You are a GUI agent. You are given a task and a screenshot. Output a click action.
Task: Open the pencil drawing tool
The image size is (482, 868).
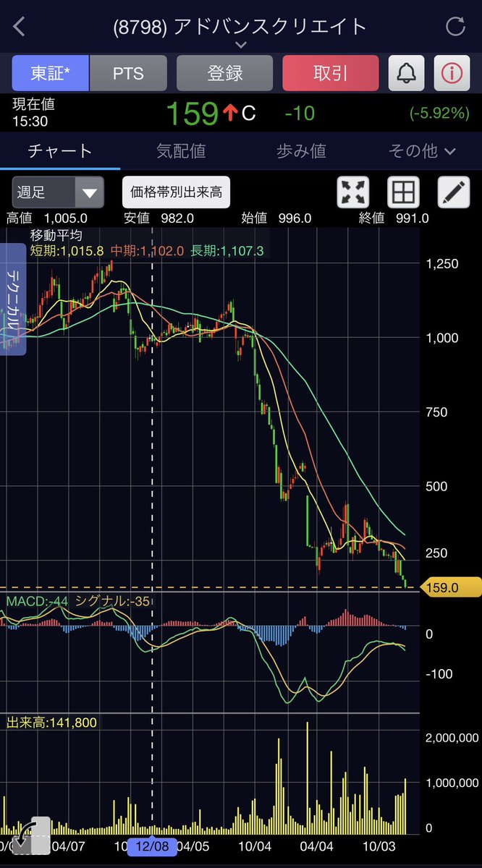(x=454, y=192)
